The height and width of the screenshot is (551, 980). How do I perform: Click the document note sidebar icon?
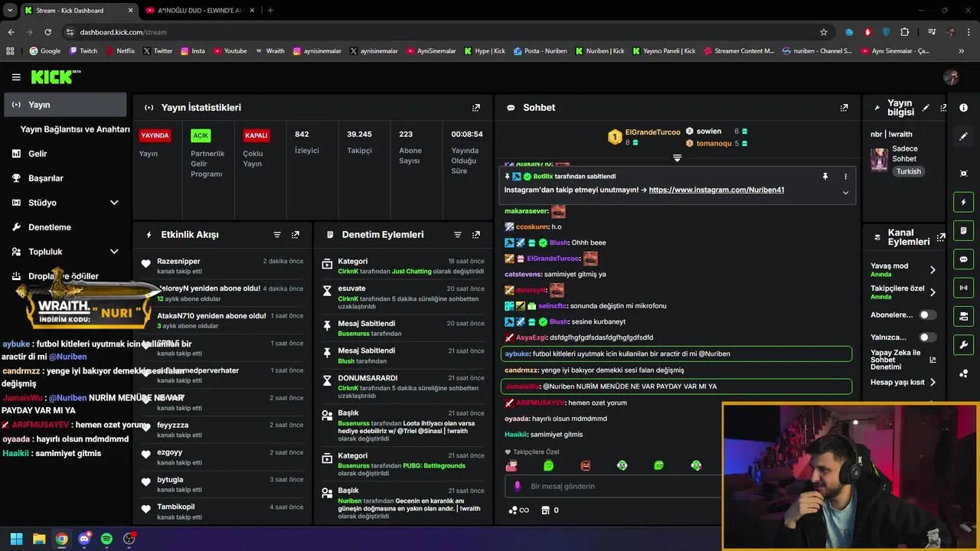(964, 230)
